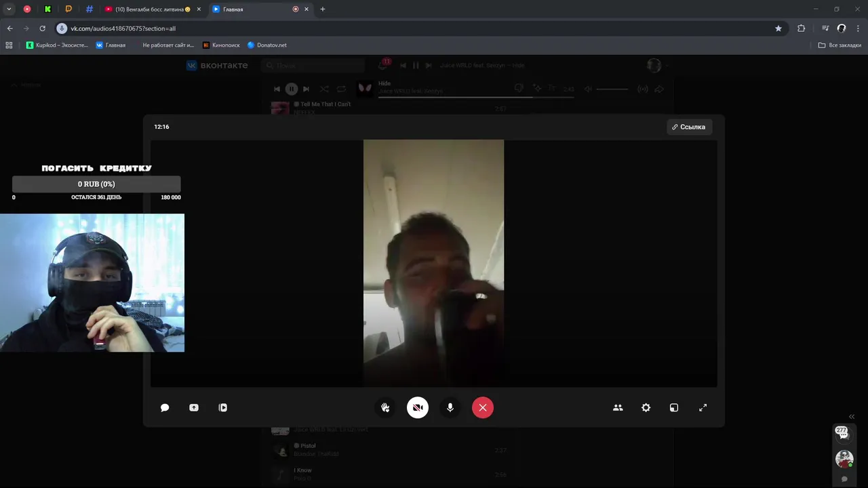This screenshot has height=488, width=868.
Task: Adjust VK player volume slider
Action: [x=612, y=89]
